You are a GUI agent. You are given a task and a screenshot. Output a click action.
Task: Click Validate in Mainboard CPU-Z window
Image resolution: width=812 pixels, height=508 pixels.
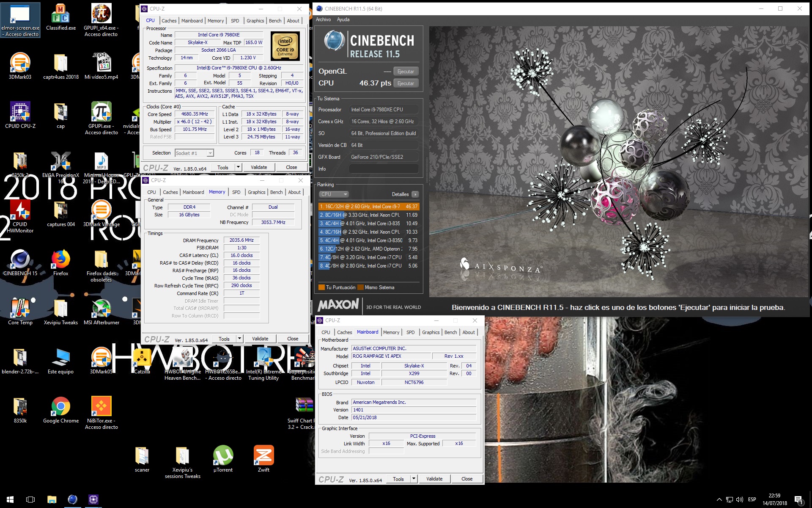pos(434,479)
